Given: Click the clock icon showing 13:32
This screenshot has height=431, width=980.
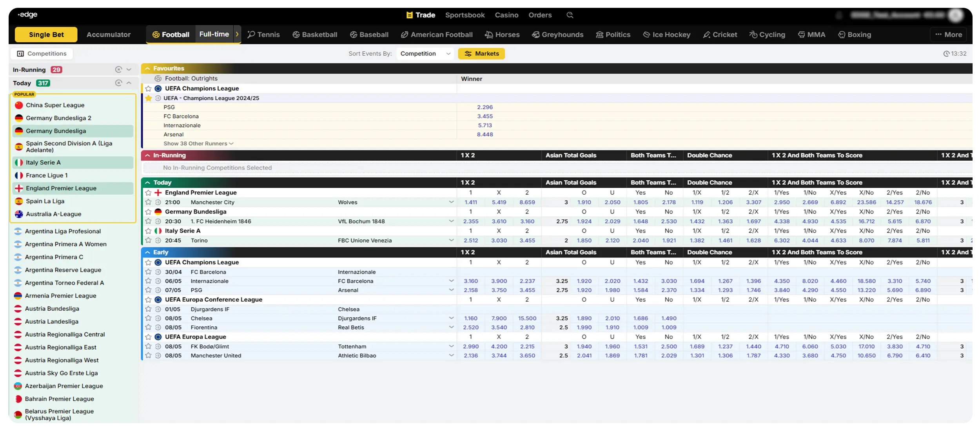Looking at the screenshot, I should click(x=946, y=54).
